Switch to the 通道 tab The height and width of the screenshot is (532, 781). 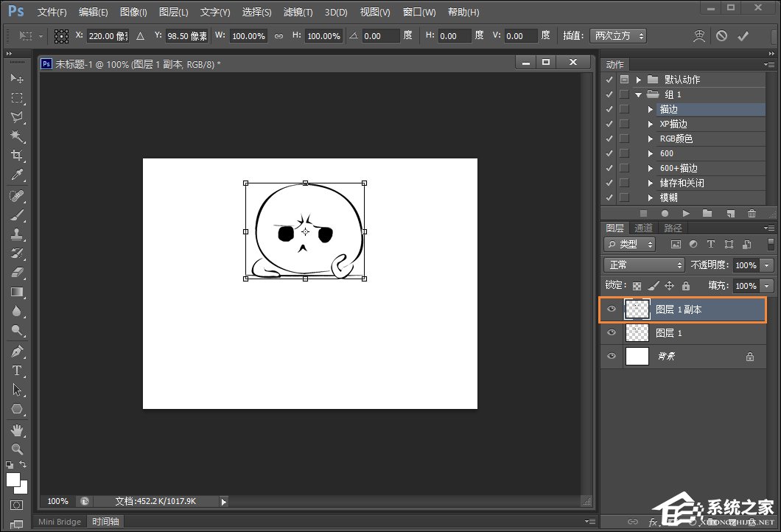pyautogui.click(x=643, y=228)
